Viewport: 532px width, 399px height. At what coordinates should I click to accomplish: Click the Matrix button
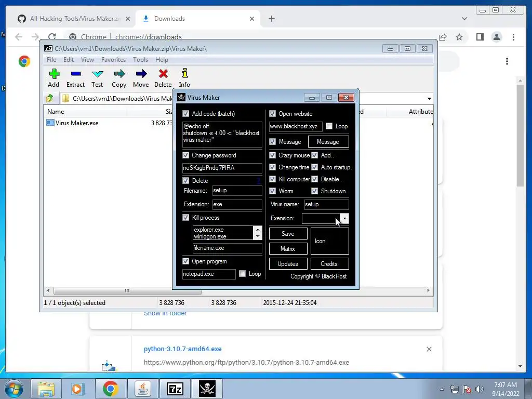[288, 249]
